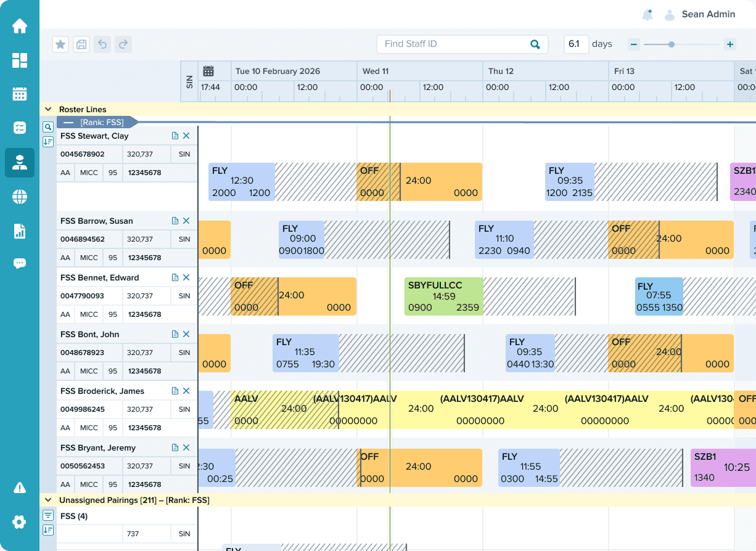Open the notifications bell icon
Image resolution: width=756 pixels, height=551 pixels.
(647, 15)
